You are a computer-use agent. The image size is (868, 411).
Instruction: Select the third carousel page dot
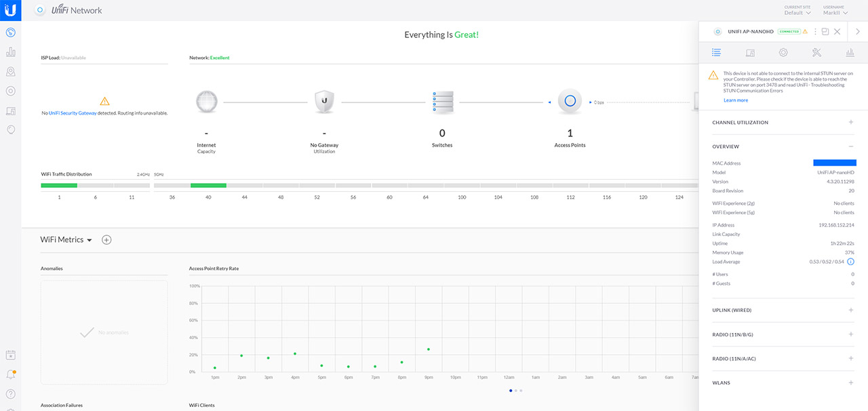click(521, 391)
